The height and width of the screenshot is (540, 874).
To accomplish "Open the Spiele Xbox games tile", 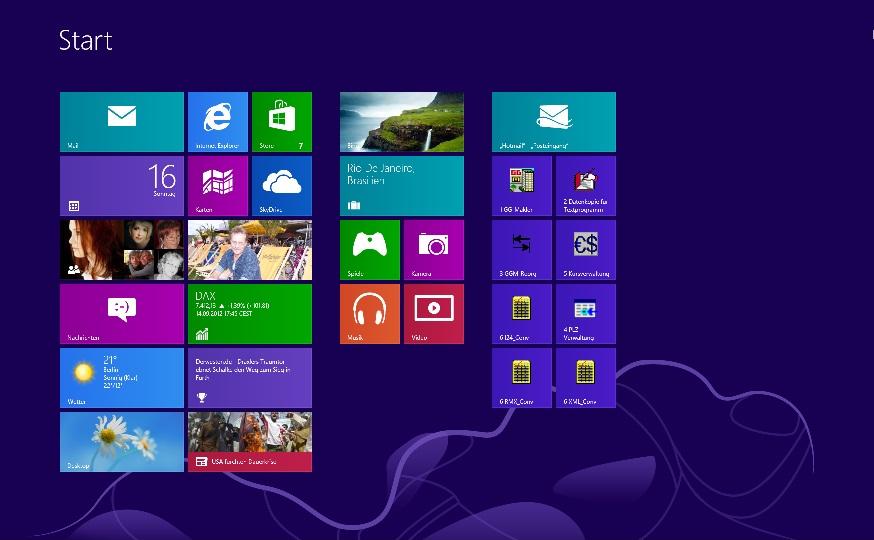I will 370,250.
